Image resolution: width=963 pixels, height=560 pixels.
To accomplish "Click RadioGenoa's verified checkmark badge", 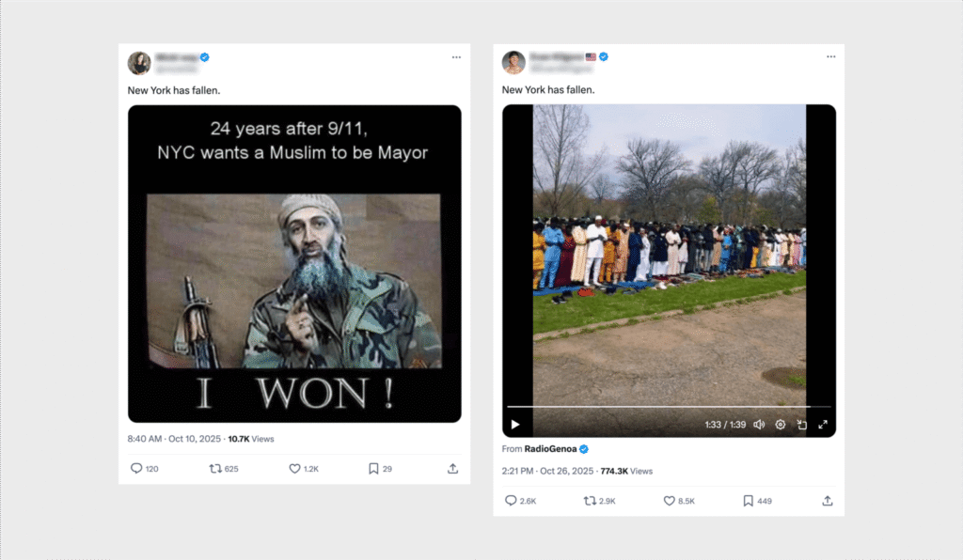I will (584, 449).
